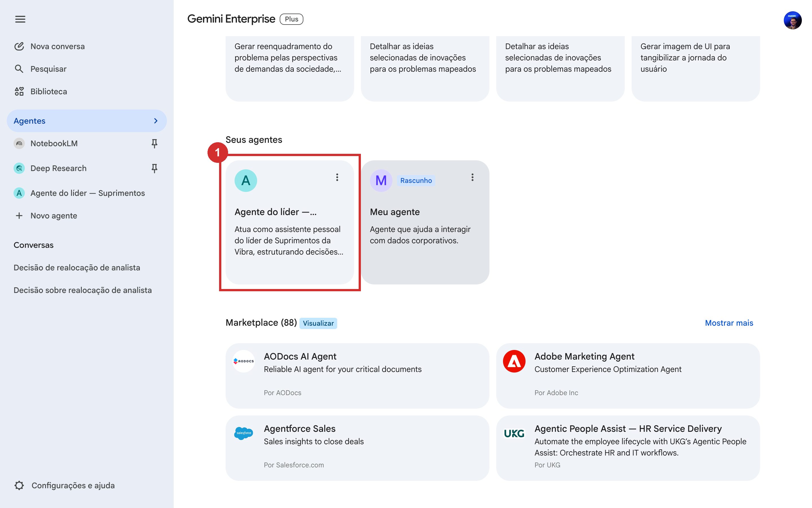Click the Biblioteca library icon

[19, 91]
